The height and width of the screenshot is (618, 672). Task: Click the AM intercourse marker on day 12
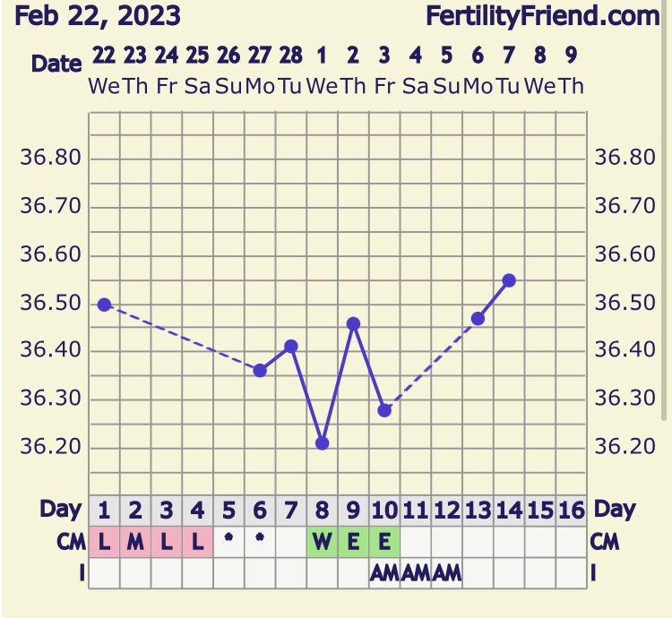(447, 573)
